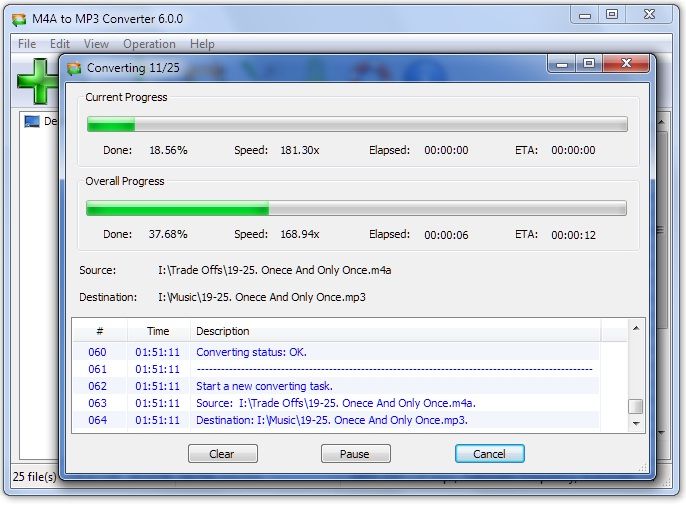This screenshot has width=686, height=507.
Task: Maximize the Converting 11/25 dialog
Action: [x=589, y=64]
